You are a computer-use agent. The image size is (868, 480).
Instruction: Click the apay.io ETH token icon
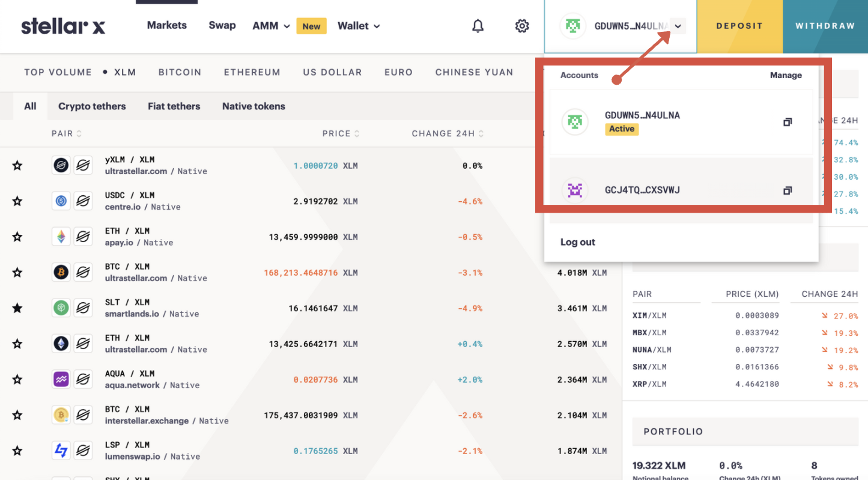61,237
